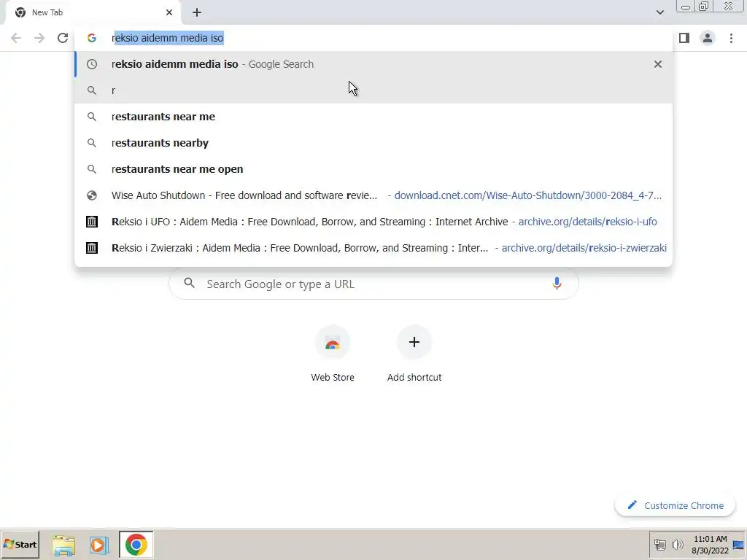Open a new tab with the plus icon
Screen dimensions: 747x560
[197, 12]
